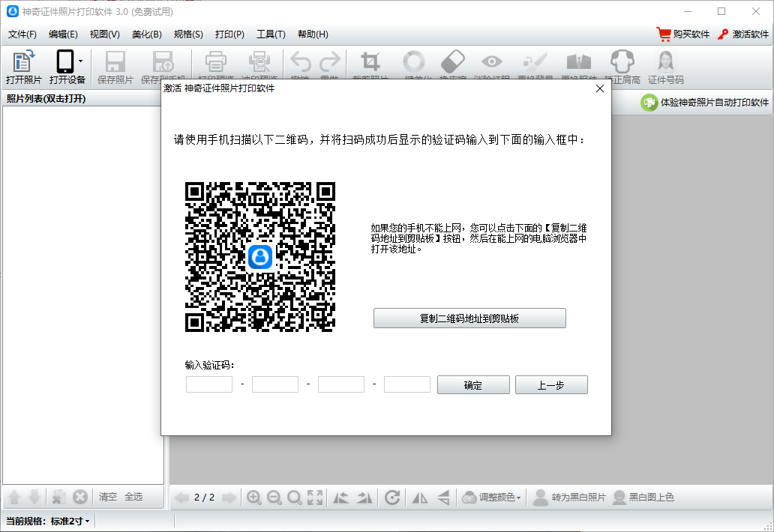The image size is (774, 532).
Task: Close the activation dialog
Action: (600, 88)
